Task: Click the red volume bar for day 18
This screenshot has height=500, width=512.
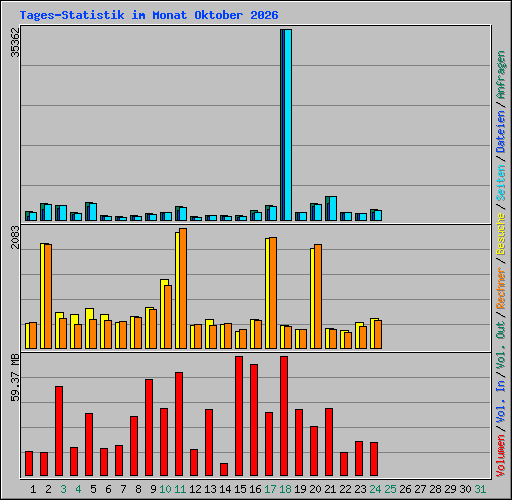Action: pos(284,416)
